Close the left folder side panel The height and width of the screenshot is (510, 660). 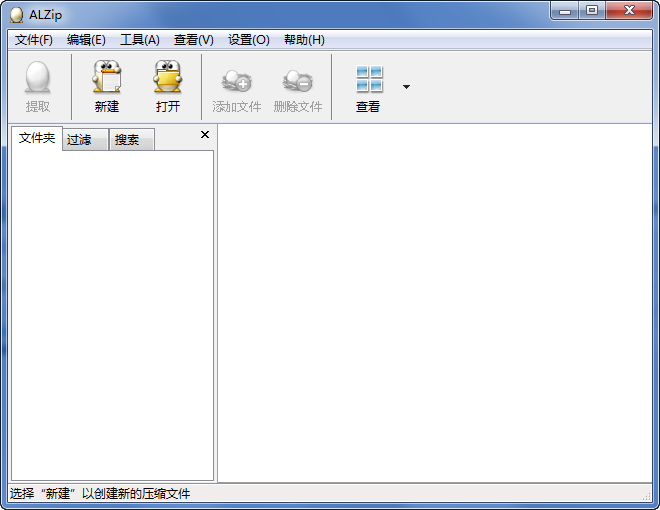point(205,134)
